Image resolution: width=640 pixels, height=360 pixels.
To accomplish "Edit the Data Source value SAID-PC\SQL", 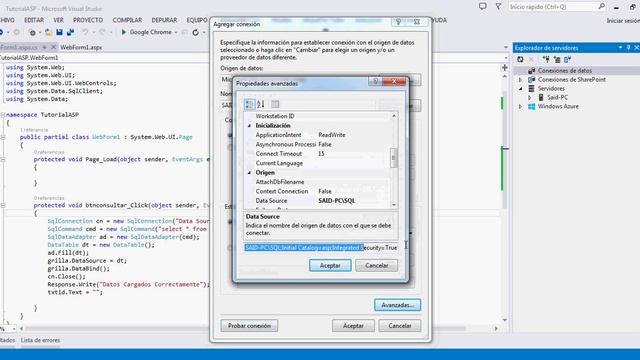I will tap(337, 200).
